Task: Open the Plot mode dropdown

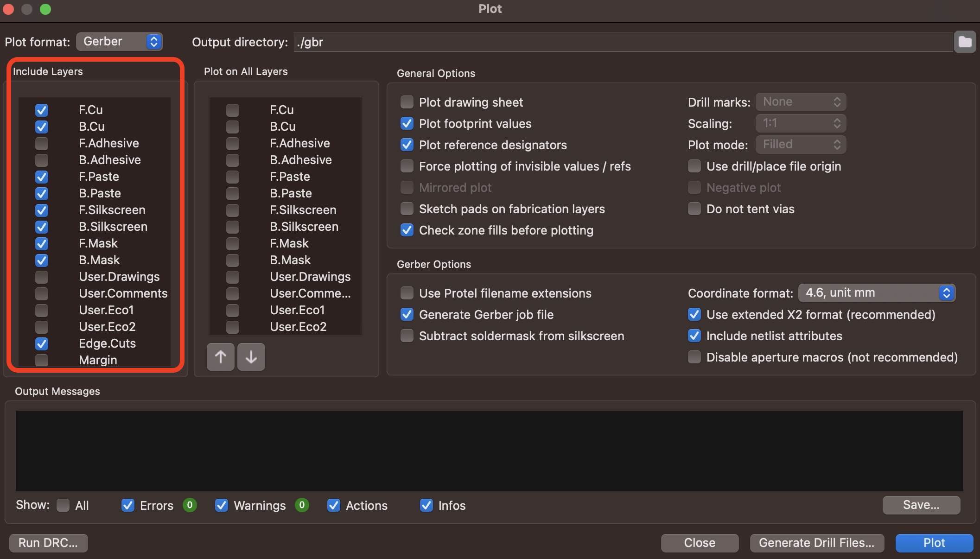Action: [x=801, y=145]
